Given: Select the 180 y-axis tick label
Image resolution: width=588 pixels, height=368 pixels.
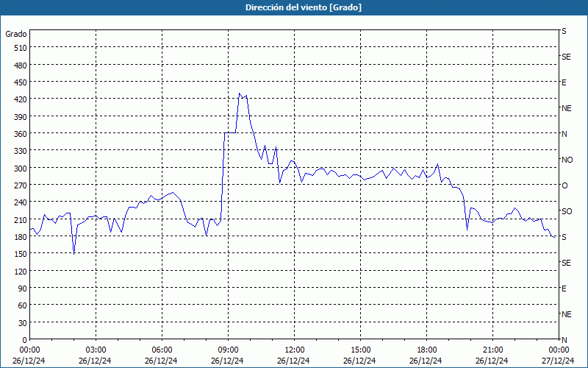Looking at the screenshot, I should coord(21,237).
